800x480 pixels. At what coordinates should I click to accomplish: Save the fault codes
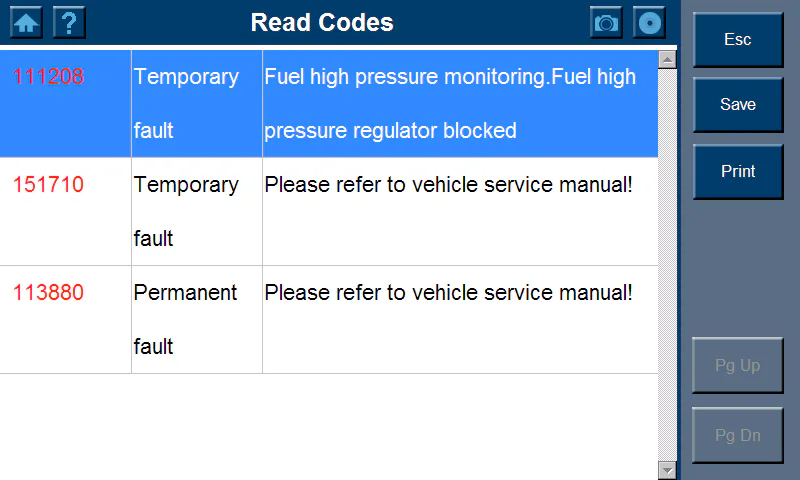737,105
